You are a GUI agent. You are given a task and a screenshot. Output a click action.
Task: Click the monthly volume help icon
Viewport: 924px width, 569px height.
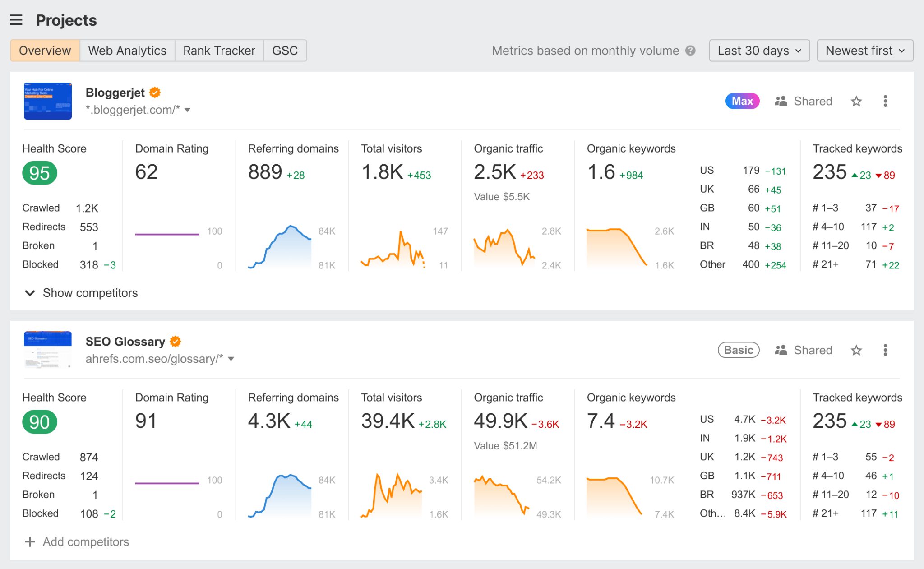point(691,51)
